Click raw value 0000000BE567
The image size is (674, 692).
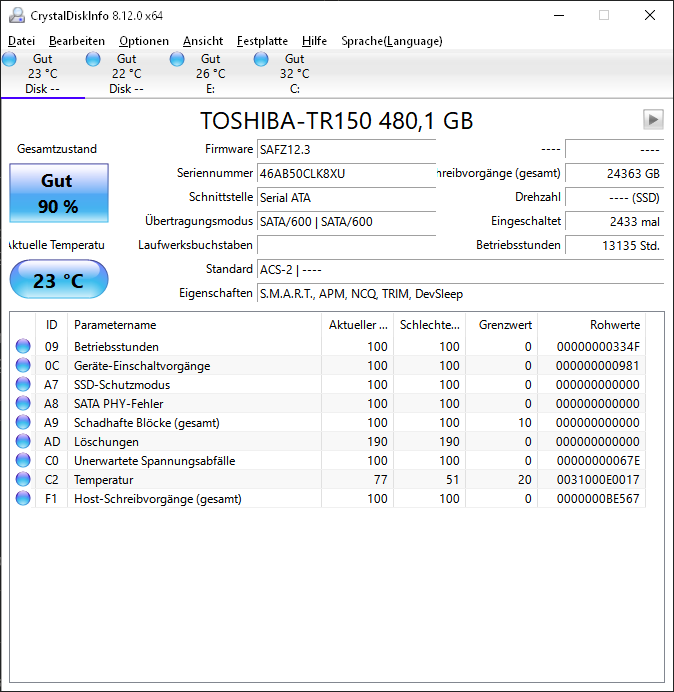(598, 499)
